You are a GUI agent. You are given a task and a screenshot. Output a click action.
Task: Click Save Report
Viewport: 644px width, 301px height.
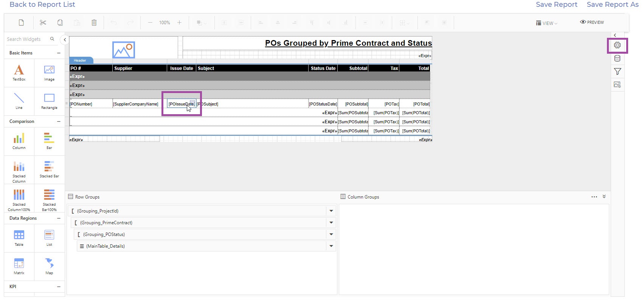557,5
